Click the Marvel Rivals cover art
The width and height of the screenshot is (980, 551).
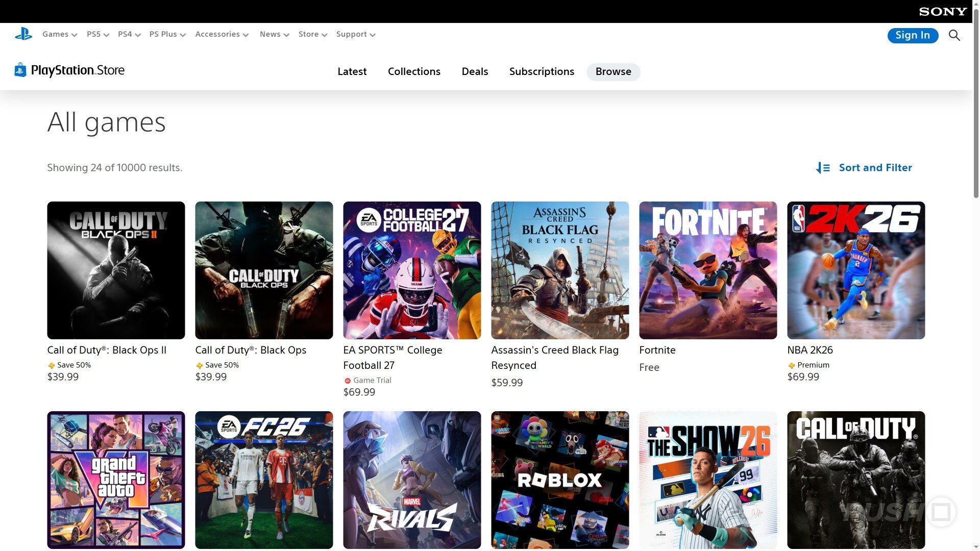coord(412,480)
